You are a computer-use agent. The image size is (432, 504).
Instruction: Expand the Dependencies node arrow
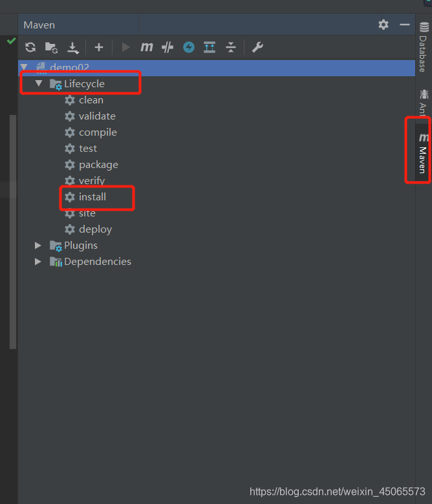pos(38,262)
